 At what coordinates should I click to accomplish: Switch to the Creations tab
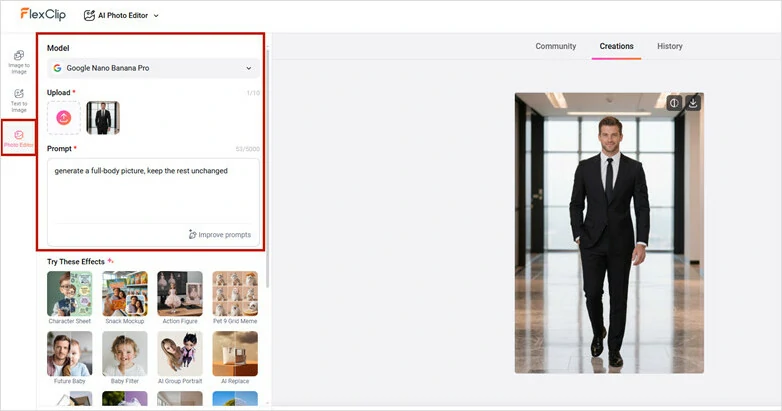616,46
